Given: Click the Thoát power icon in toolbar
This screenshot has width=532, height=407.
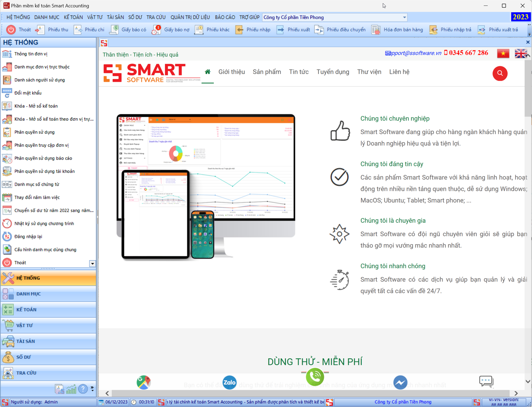Looking at the screenshot, I should click(x=11, y=30).
